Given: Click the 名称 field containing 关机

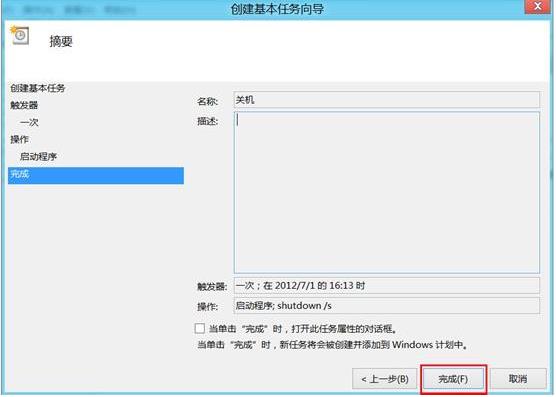Looking at the screenshot, I should [x=387, y=100].
